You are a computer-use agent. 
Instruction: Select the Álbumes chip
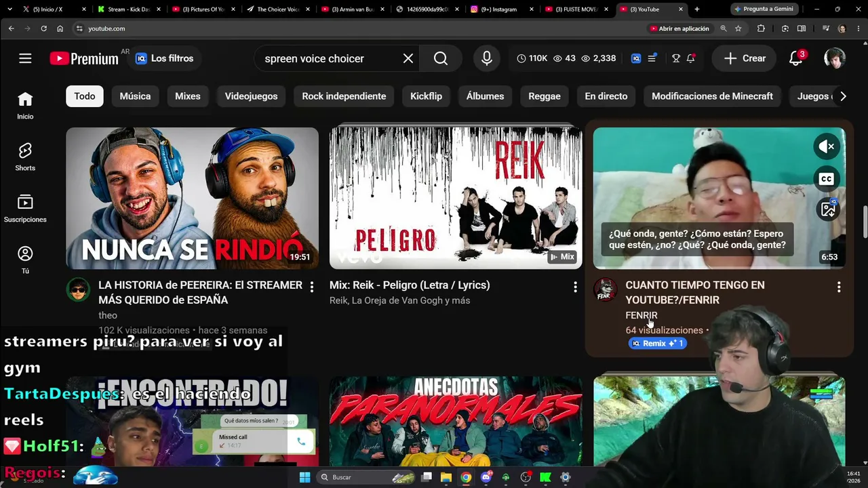click(x=486, y=96)
